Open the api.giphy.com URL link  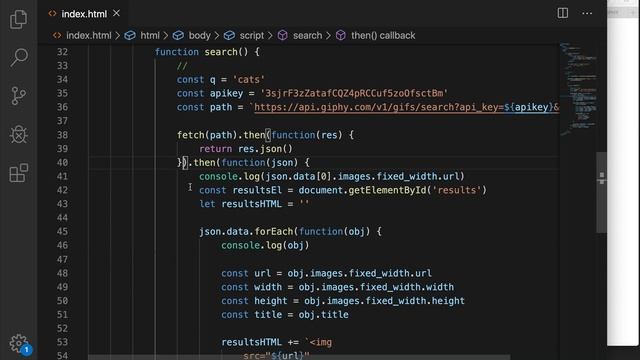407,107
